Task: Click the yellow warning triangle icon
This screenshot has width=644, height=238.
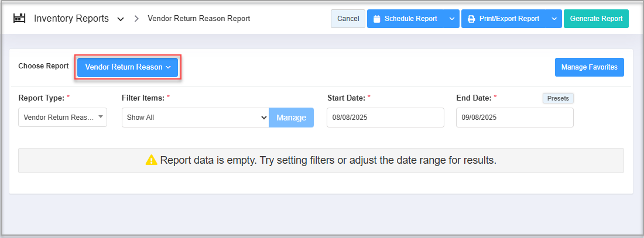Action: tap(152, 160)
